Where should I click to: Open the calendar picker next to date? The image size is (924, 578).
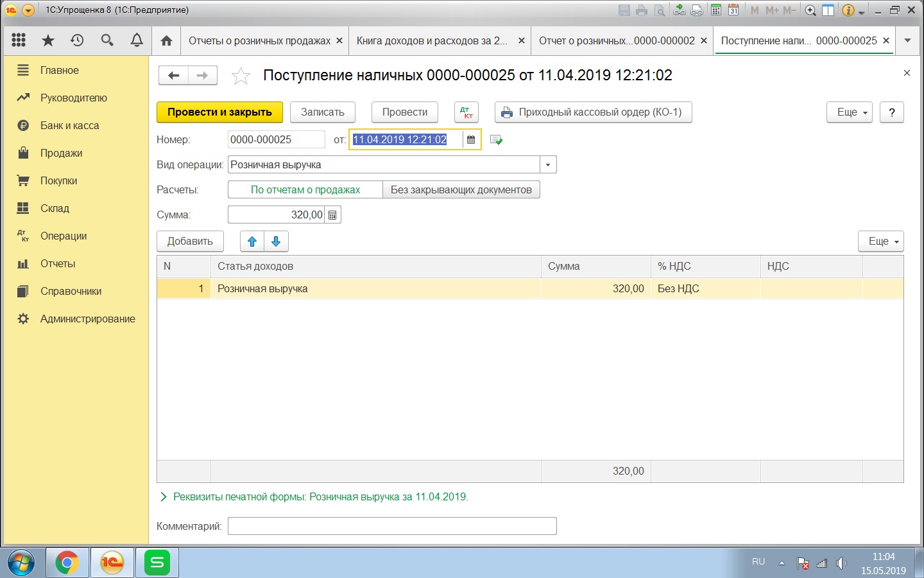[x=471, y=140]
